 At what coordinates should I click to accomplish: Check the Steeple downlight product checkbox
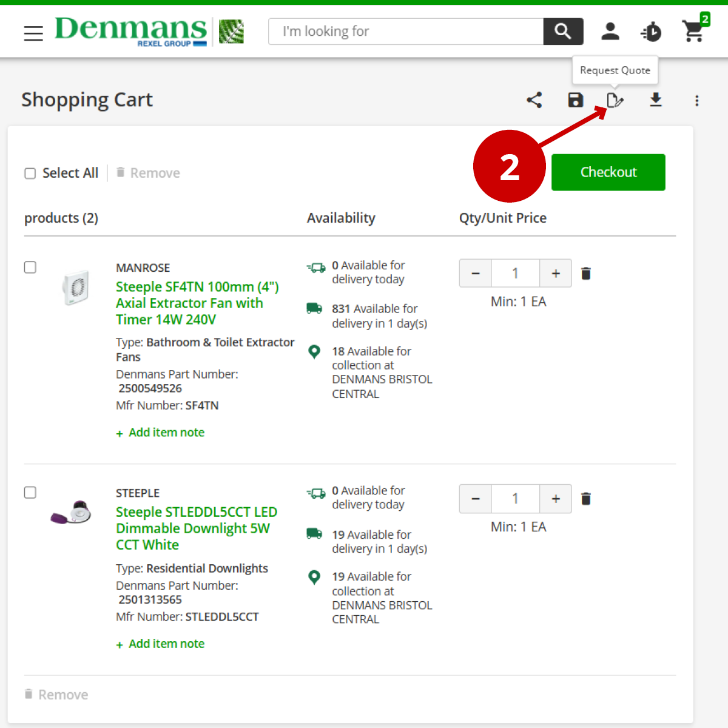point(30,493)
